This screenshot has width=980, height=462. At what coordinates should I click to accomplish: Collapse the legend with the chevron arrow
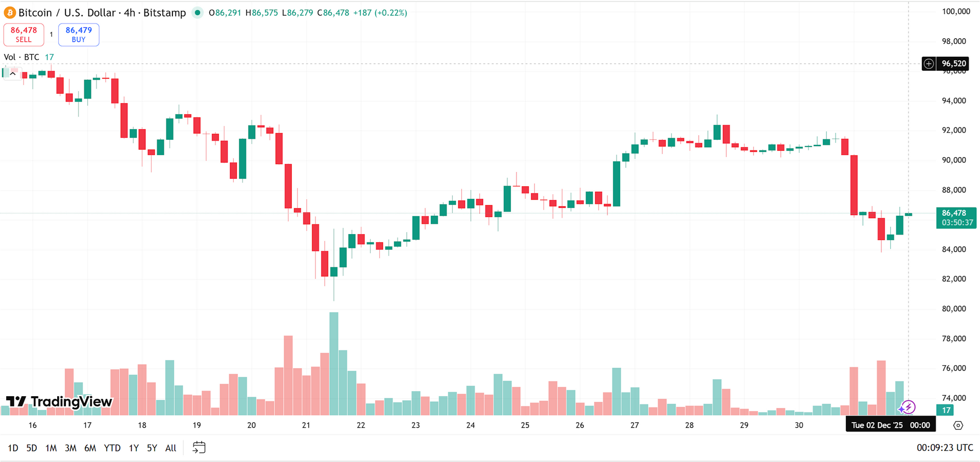coord(13,74)
